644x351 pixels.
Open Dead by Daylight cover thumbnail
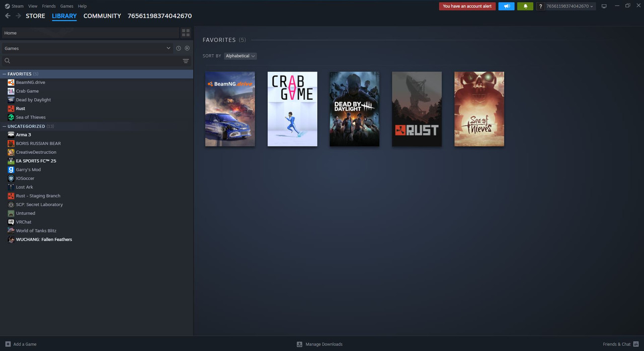(355, 109)
